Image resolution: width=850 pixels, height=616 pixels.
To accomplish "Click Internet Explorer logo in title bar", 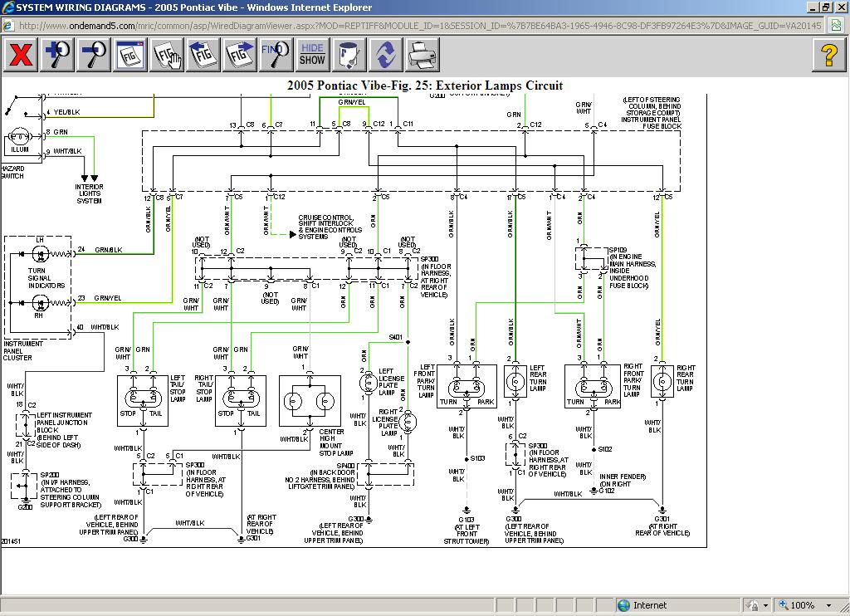I will [7, 7].
